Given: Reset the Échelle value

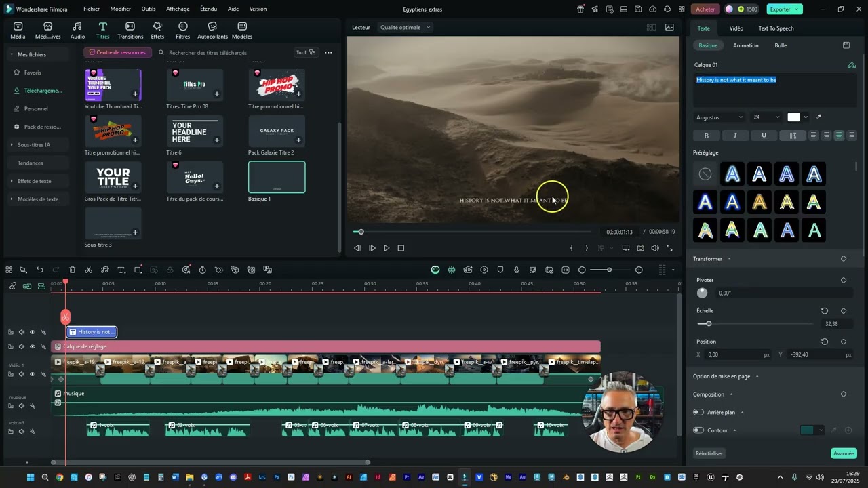Looking at the screenshot, I should 825,311.
